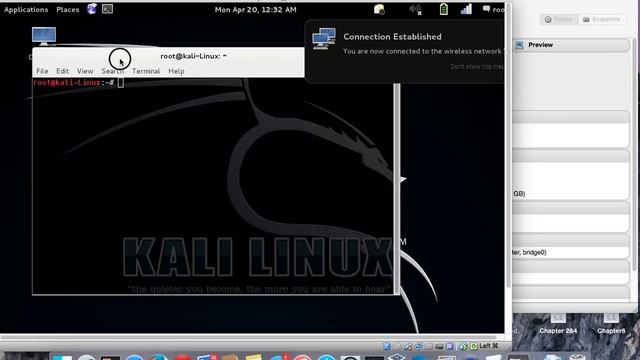
Task: Click the shared folders status bar icon
Action: (429, 347)
